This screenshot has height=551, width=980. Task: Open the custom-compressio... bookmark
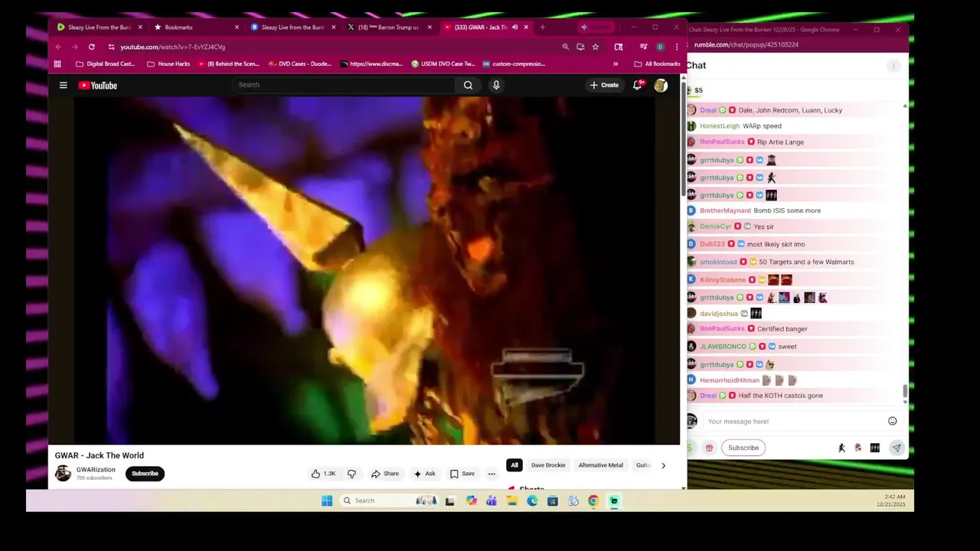point(514,64)
